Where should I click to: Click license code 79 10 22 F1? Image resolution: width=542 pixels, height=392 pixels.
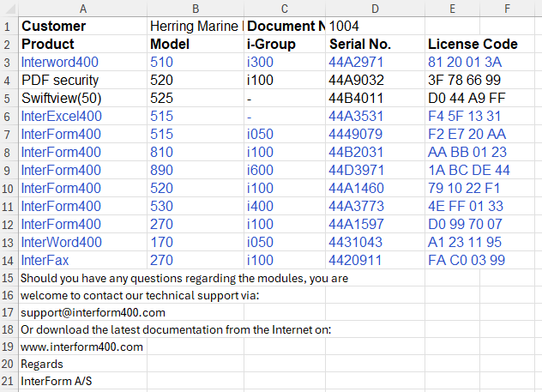point(479,188)
